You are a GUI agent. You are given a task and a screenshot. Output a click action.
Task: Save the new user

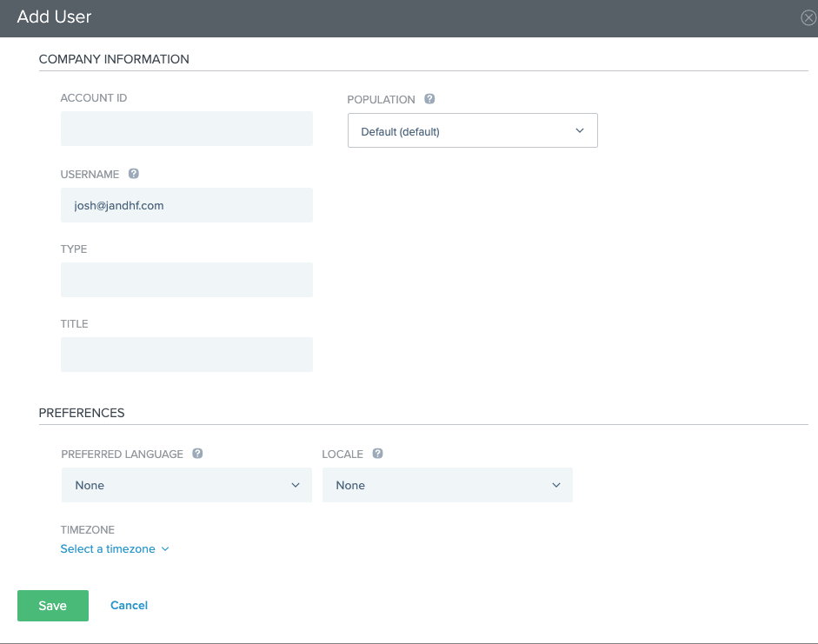pos(52,605)
